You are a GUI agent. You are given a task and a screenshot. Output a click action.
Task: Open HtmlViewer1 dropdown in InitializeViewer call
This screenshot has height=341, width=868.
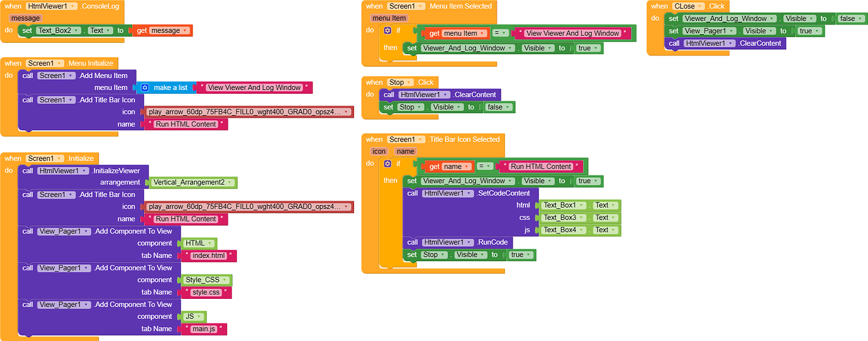[63, 170]
